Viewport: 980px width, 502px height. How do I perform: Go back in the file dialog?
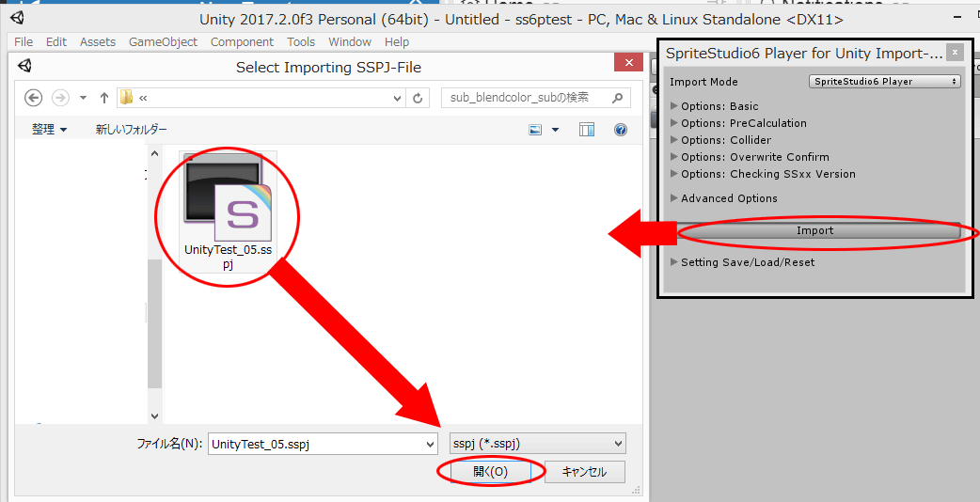pos(33,98)
